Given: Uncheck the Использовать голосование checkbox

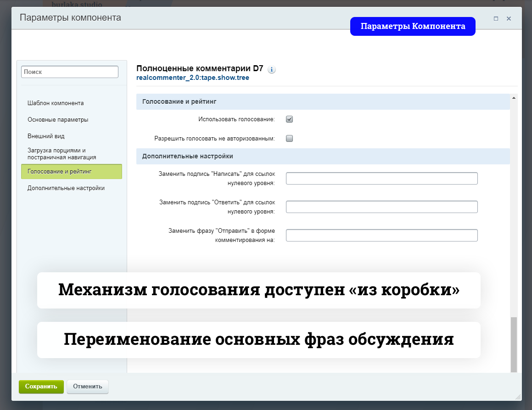Looking at the screenshot, I should click(x=289, y=119).
